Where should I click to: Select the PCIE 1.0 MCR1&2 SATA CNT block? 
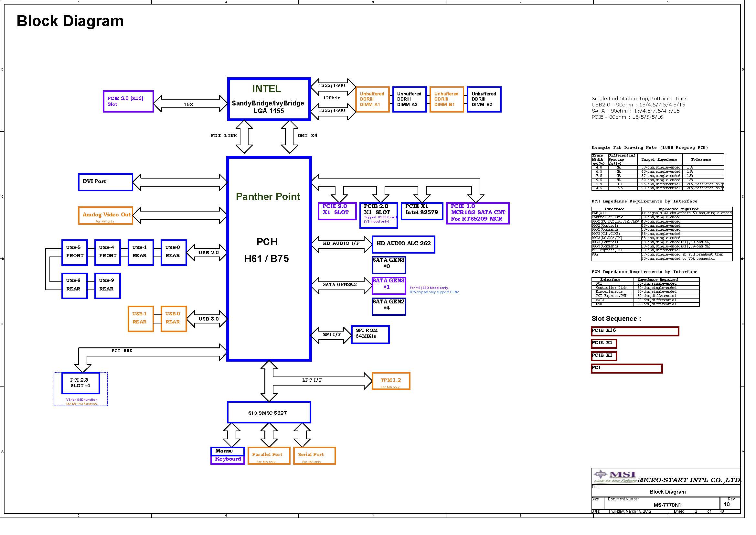(x=478, y=213)
